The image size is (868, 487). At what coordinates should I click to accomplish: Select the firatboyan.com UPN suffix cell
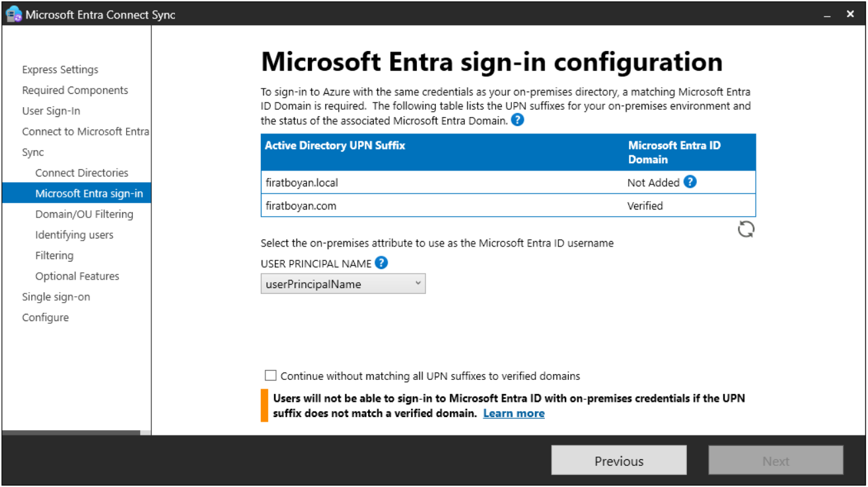(301, 206)
